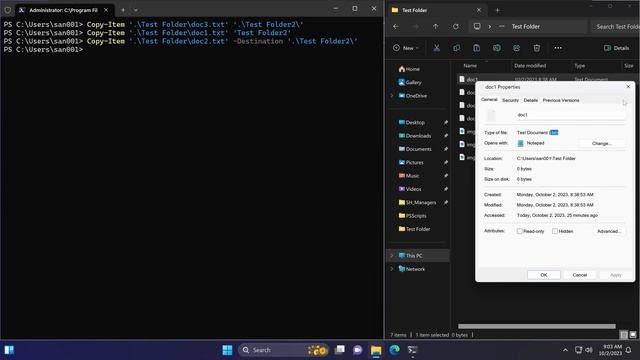Go back in File Explorer
Viewport: 640px width, 360px height.
click(x=396, y=27)
